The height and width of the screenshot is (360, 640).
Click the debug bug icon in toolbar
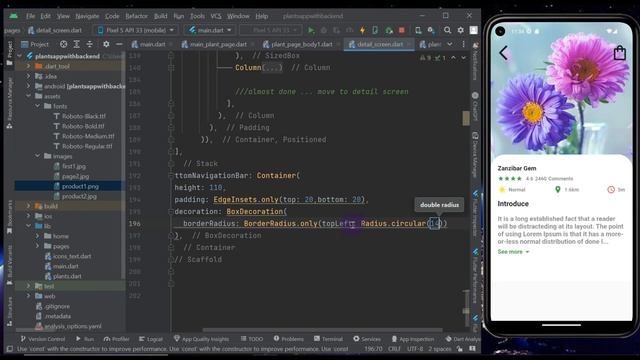coord(324,30)
